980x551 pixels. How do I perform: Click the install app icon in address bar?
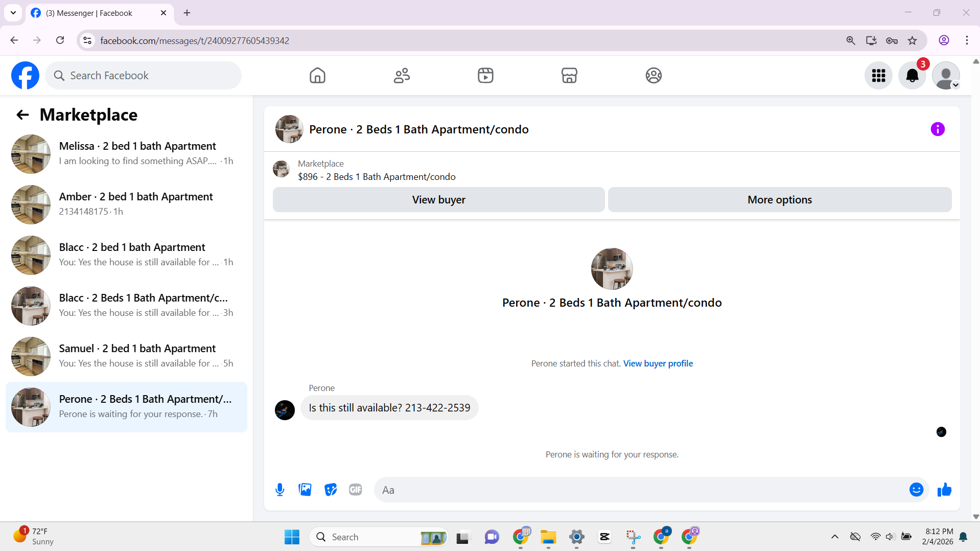(871, 40)
